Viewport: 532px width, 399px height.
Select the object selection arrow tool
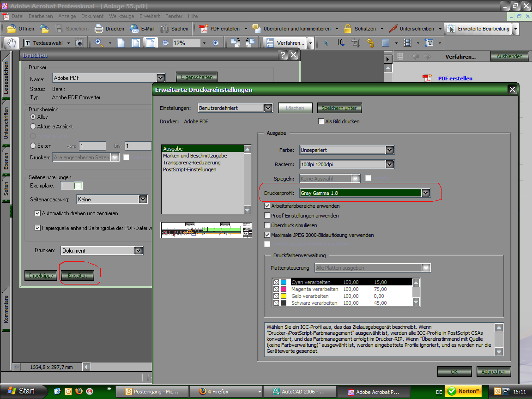[326, 43]
